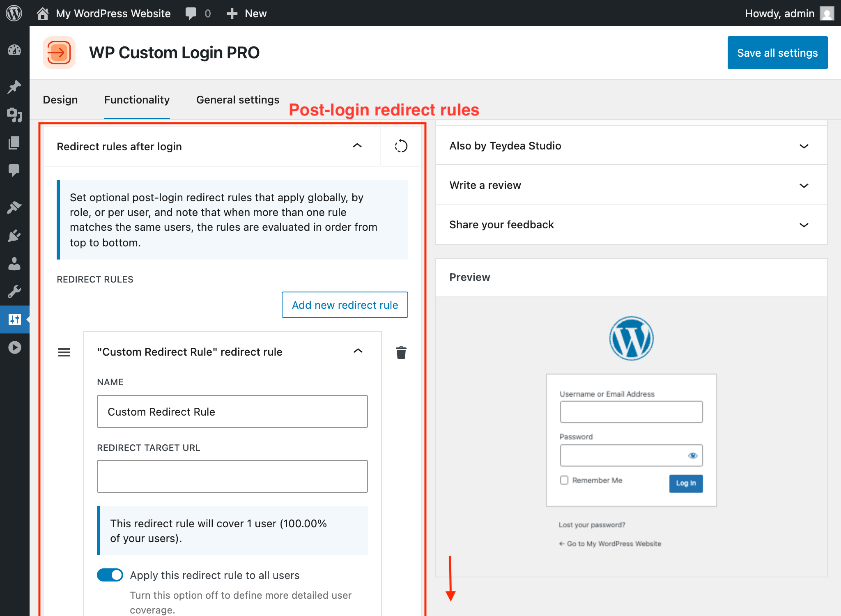The width and height of the screenshot is (841, 616).
Task: Delete the Custom Redirect Rule via trash icon
Action: 401,352
